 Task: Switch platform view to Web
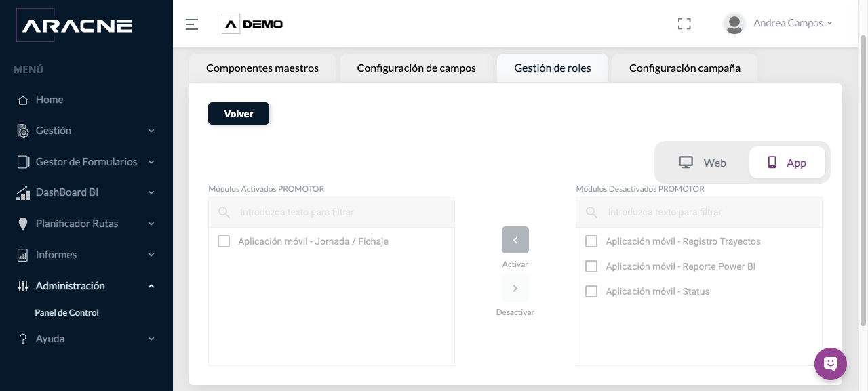click(x=703, y=163)
